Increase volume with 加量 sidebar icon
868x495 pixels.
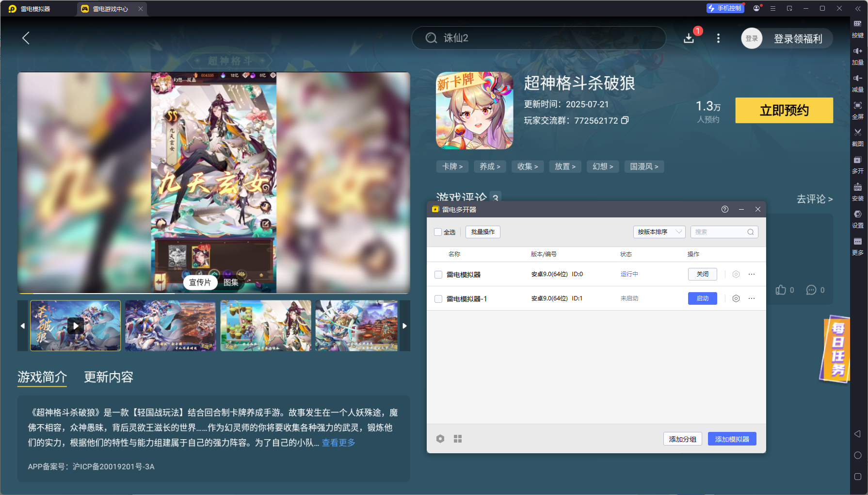pos(858,56)
